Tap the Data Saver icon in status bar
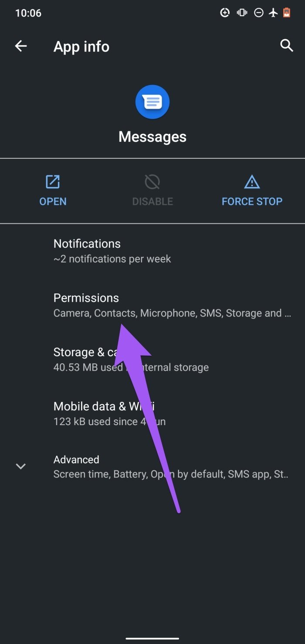Viewport: 305px width, 644px height. 225,13
